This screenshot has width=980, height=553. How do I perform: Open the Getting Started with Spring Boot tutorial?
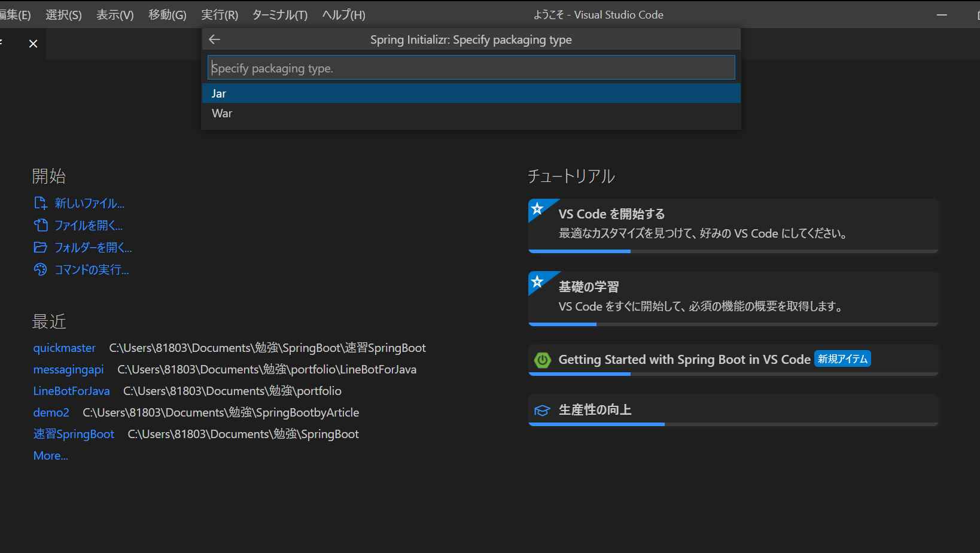(684, 359)
